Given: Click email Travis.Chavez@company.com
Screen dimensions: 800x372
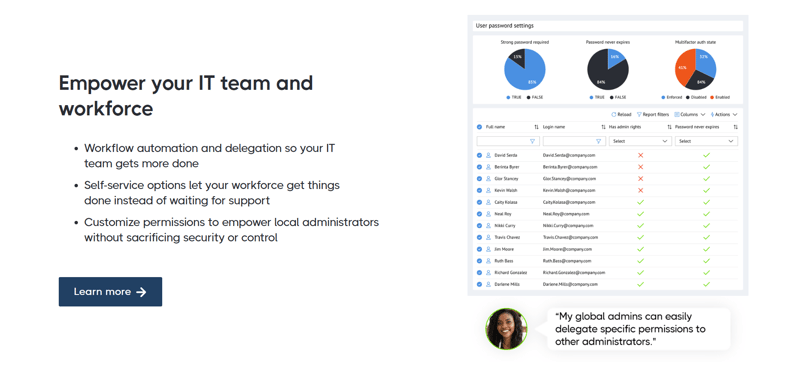Looking at the screenshot, I should coord(570,237).
